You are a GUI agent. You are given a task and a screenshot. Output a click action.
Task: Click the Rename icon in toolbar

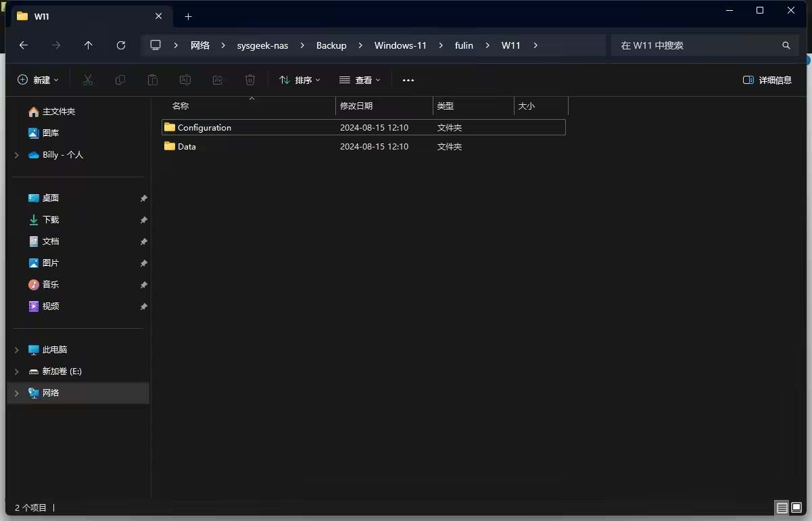pyautogui.click(x=185, y=80)
